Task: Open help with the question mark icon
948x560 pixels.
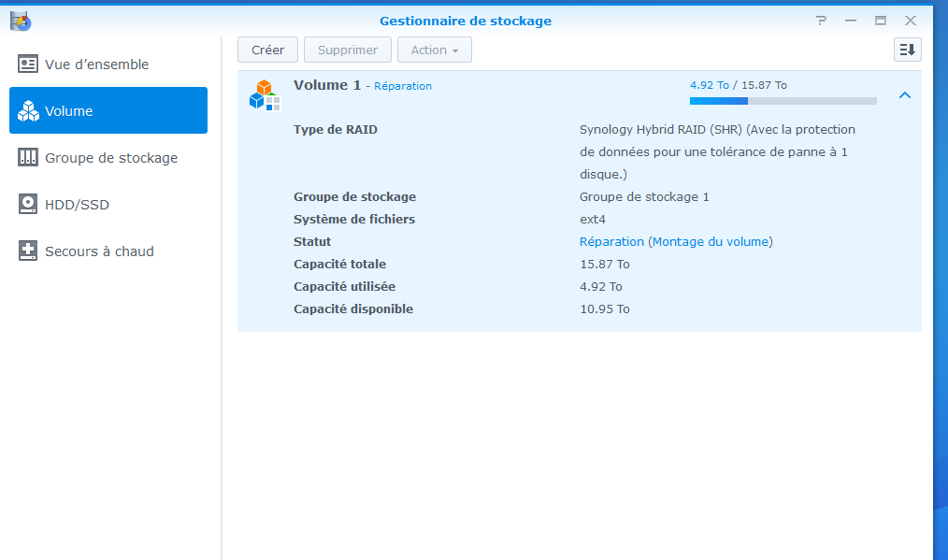Action: pyautogui.click(x=821, y=21)
